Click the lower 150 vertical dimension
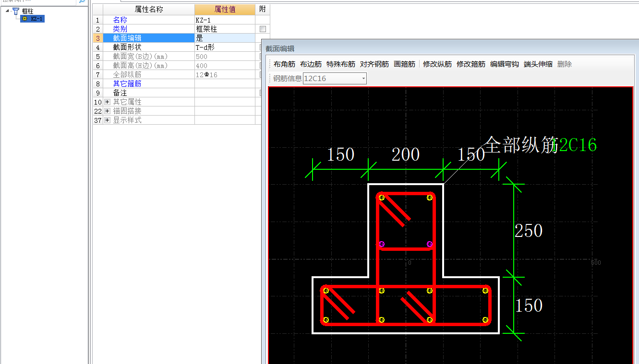The width and height of the screenshot is (639, 364). tap(529, 305)
